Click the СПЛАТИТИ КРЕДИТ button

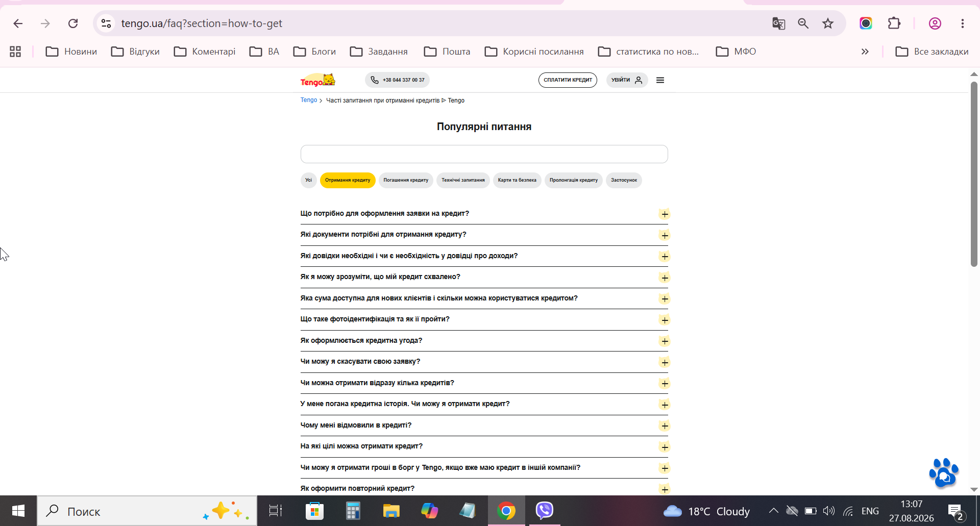pyautogui.click(x=568, y=80)
